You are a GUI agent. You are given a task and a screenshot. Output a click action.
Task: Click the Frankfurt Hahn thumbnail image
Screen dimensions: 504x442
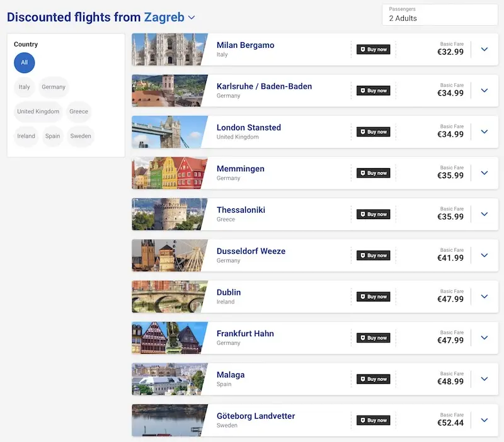tap(169, 338)
